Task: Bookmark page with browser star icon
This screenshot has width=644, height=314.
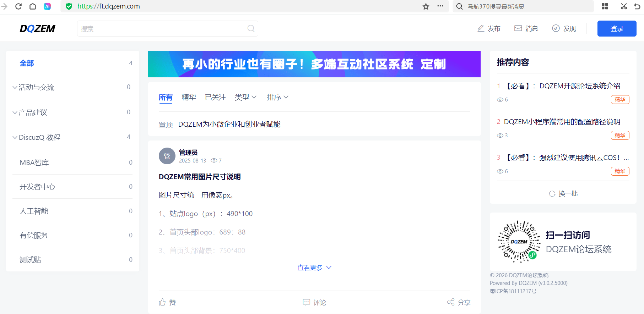Action: [426, 6]
